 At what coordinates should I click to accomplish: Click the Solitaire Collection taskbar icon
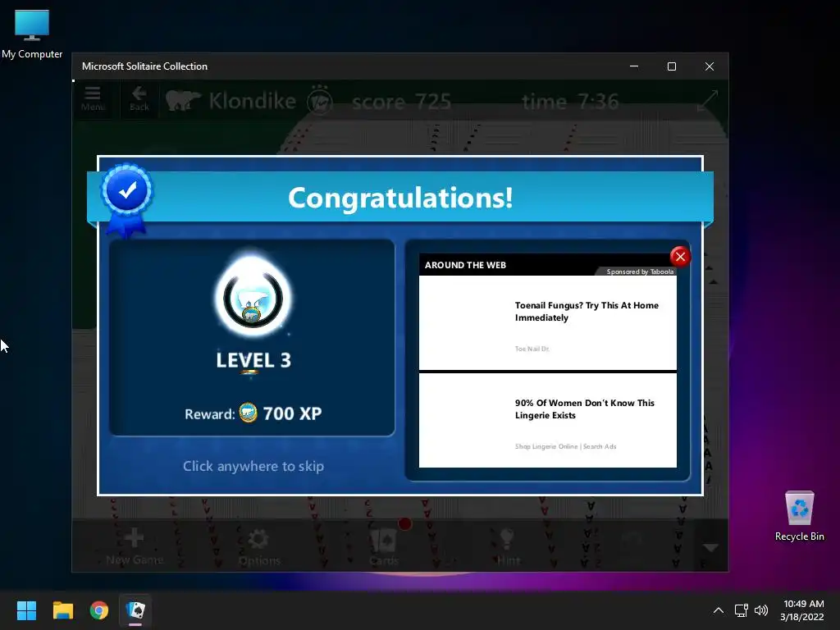[135, 610]
